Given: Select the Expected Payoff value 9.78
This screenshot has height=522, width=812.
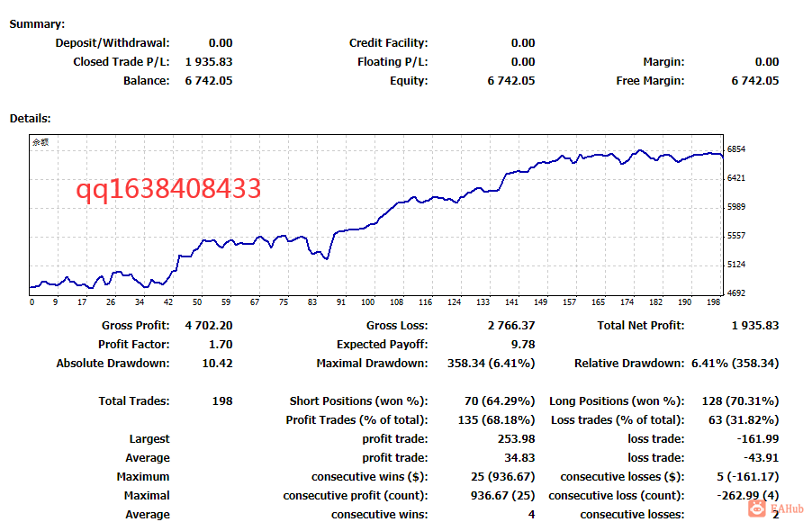Looking at the screenshot, I should pos(523,345).
